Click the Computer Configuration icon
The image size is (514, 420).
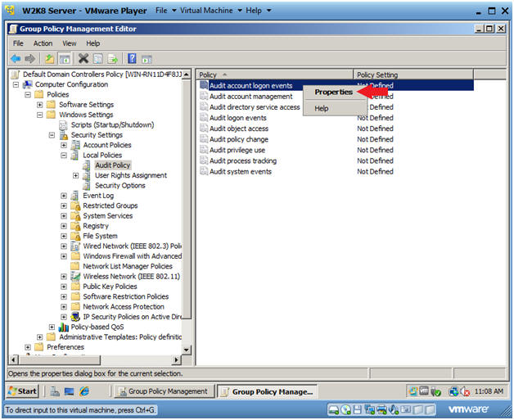click(28, 84)
